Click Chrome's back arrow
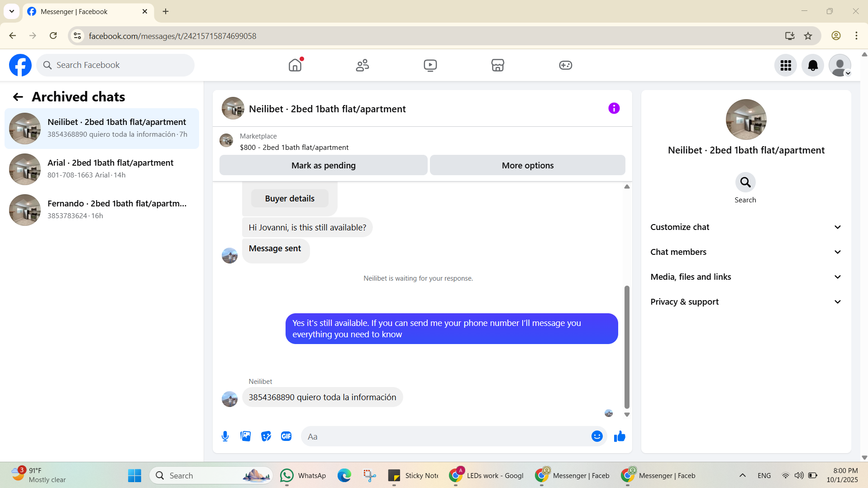This screenshot has height=488, width=868. click(x=13, y=36)
